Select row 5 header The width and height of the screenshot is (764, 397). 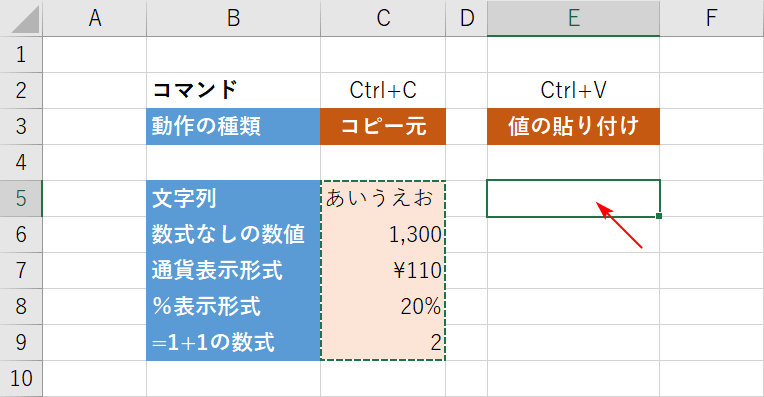click(x=21, y=199)
